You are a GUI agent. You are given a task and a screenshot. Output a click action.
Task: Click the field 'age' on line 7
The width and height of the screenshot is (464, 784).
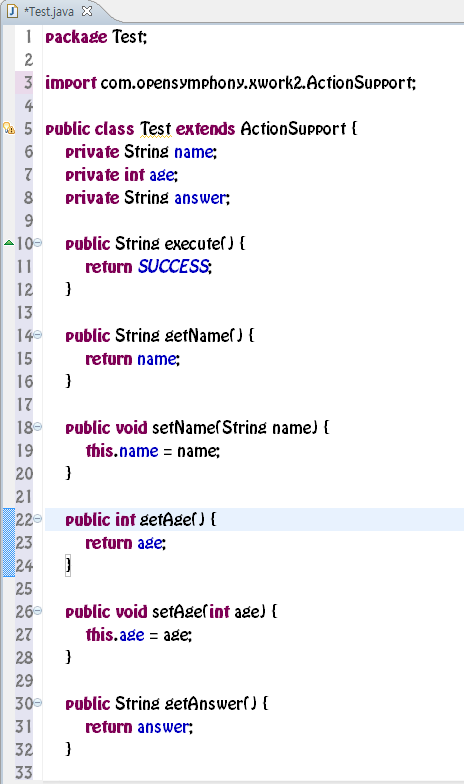(x=162, y=175)
